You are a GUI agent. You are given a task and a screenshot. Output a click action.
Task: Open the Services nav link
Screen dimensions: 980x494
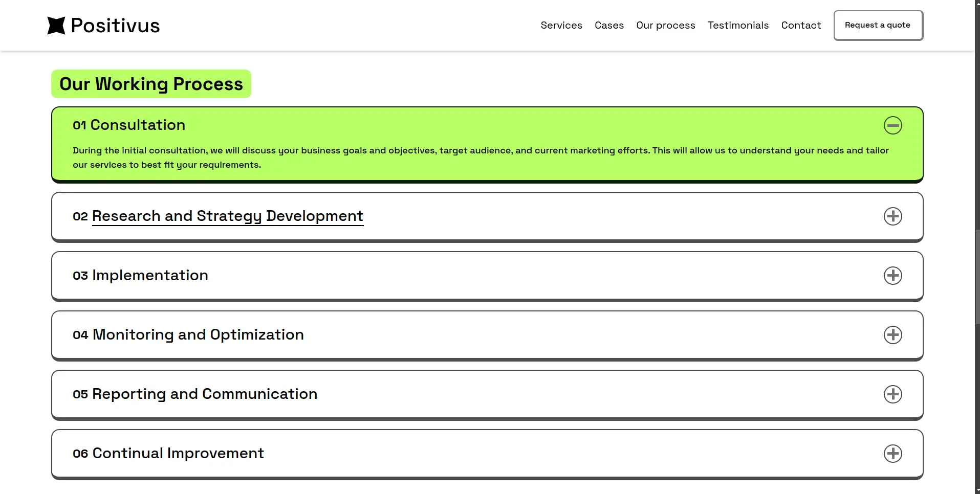(561, 26)
